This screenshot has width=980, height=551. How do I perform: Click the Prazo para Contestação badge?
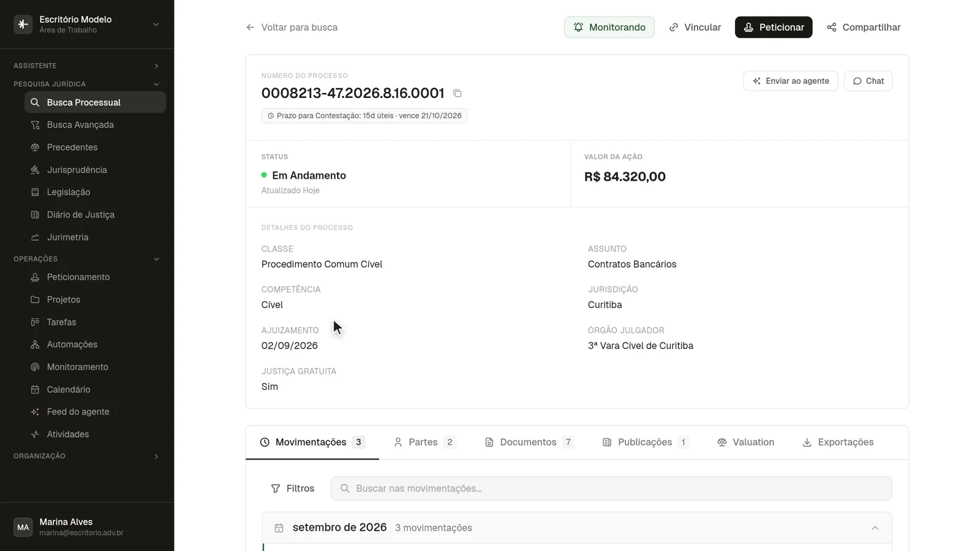pos(364,116)
